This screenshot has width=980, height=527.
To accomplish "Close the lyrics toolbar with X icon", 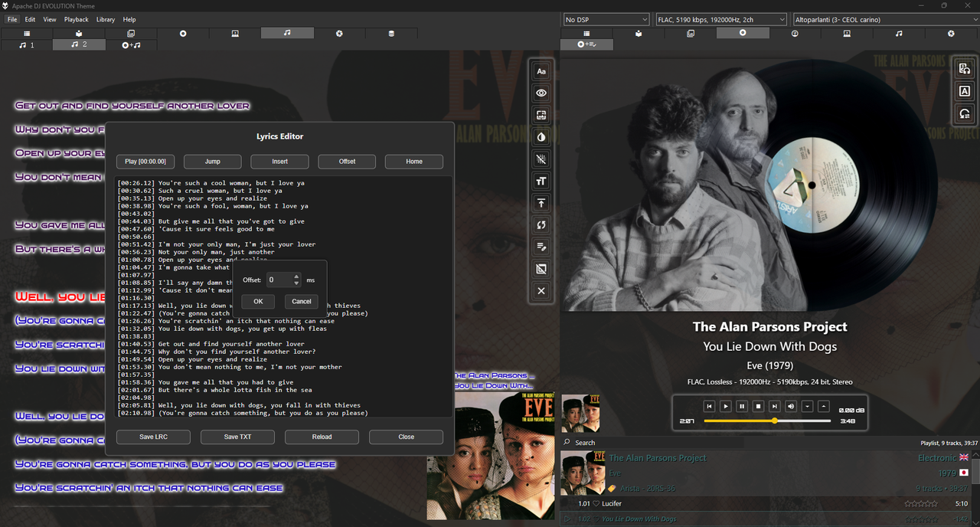I will pyautogui.click(x=541, y=291).
